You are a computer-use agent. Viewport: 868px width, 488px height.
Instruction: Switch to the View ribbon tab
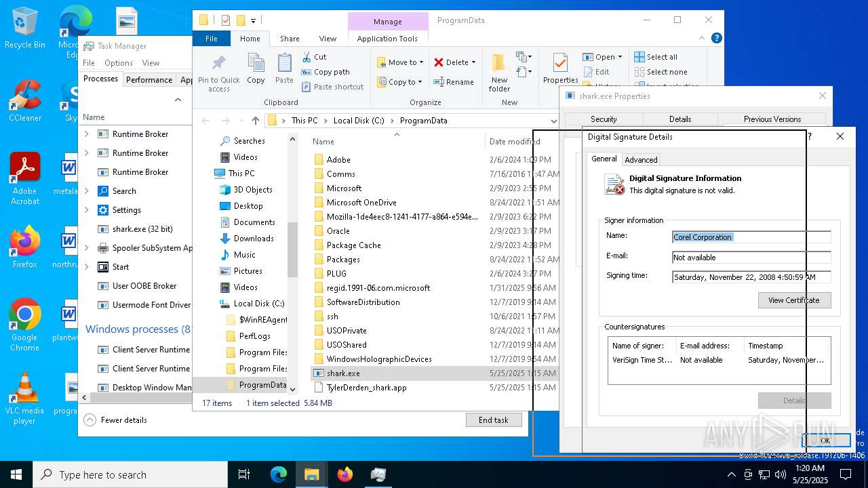328,39
